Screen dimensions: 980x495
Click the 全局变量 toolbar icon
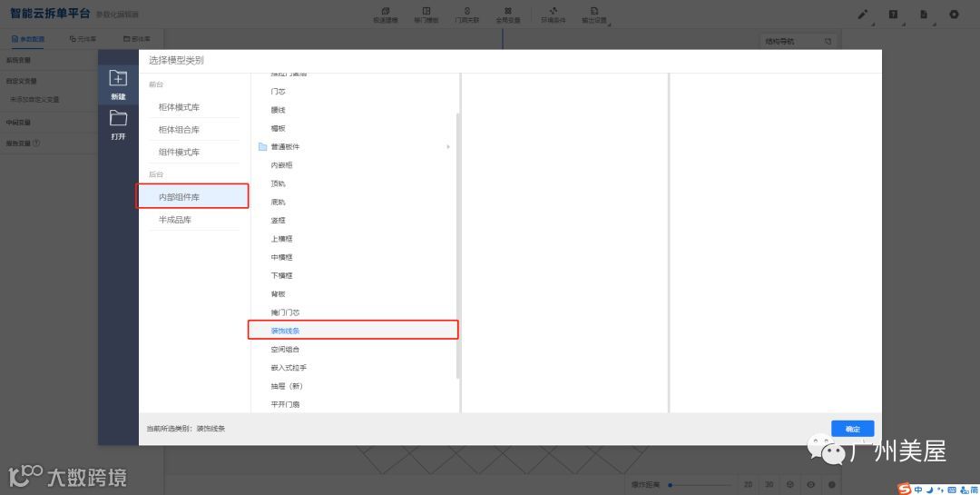point(508,11)
